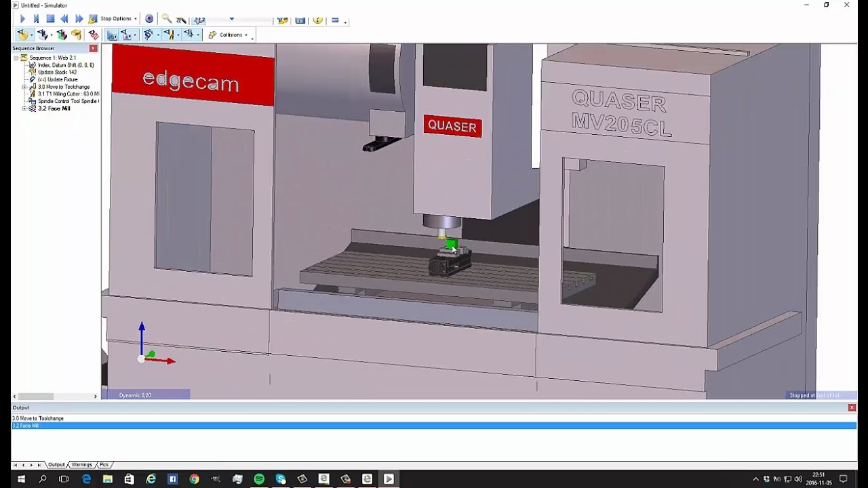Jump to last tab with the arrow
Viewport: 868px width, 488px height.
(39, 465)
